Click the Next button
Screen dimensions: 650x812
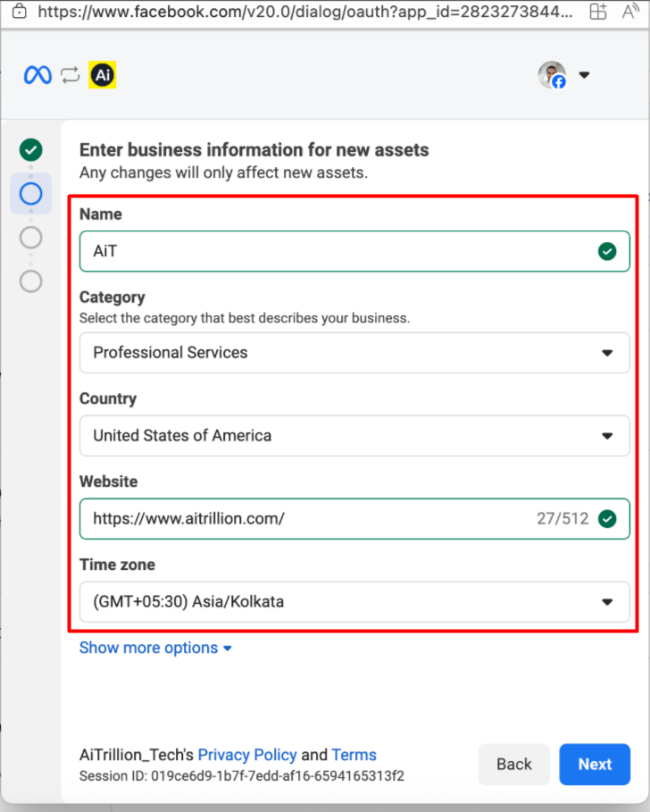(x=595, y=764)
